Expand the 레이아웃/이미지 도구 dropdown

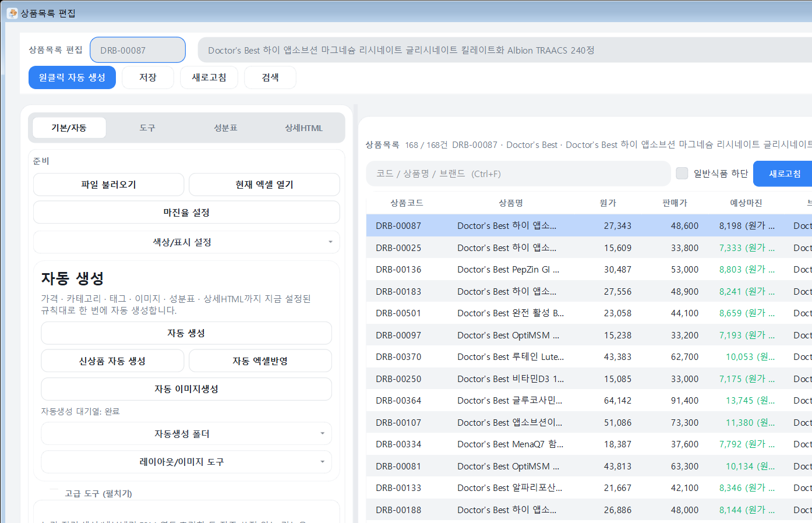coord(186,462)
